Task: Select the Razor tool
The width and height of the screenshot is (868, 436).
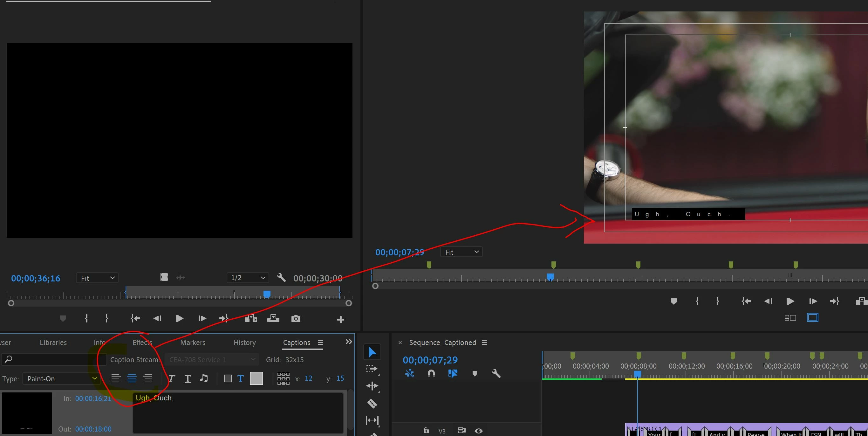Action: click(372, 403)
